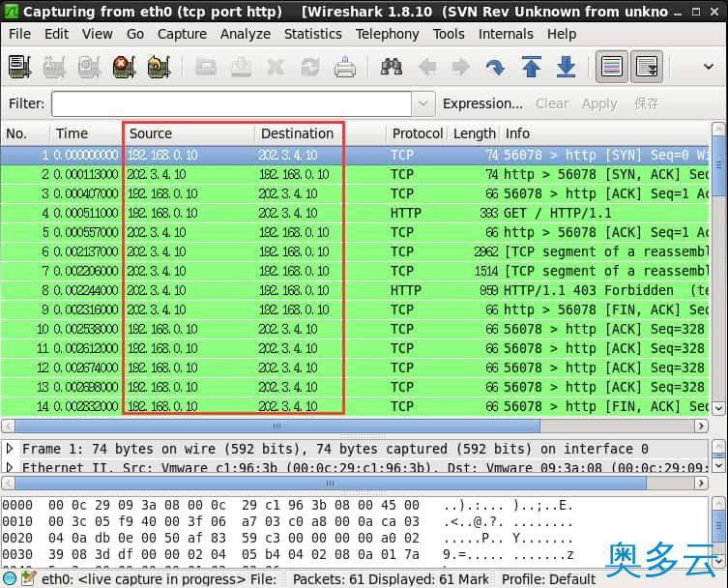Open the filter history dropdown arrow
728x588 pixels.
click(x=423, y=103)
